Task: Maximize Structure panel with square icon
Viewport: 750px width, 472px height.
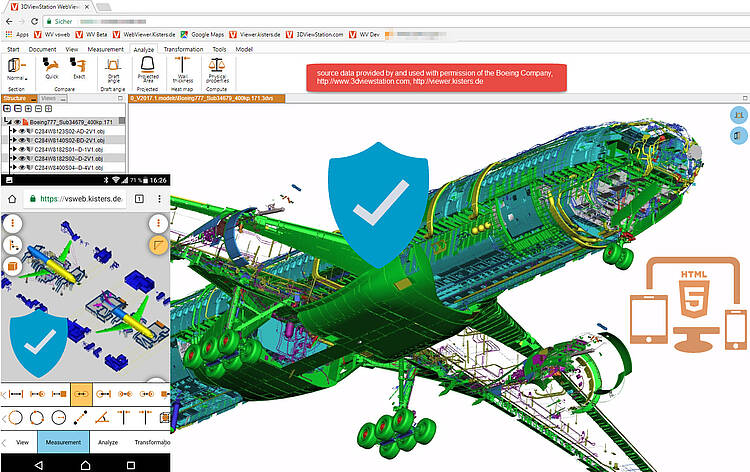Action: point(120,98)
